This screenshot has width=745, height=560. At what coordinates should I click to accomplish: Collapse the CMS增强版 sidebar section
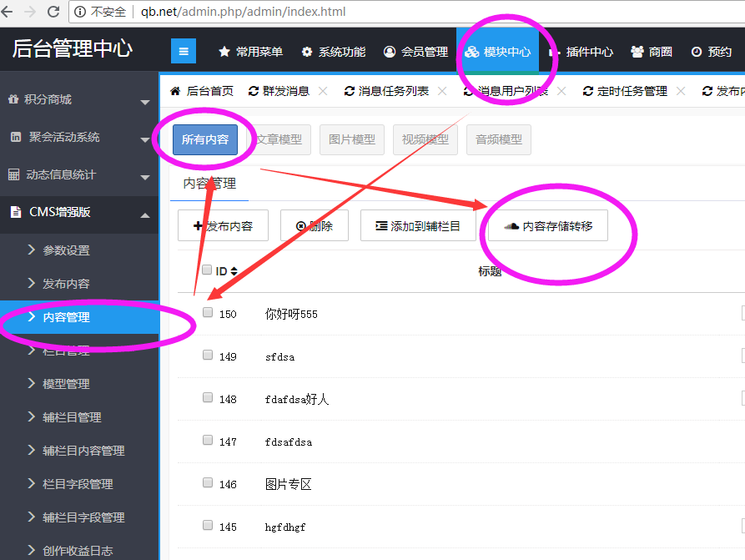pyautogui.click(x=79, y=213)
